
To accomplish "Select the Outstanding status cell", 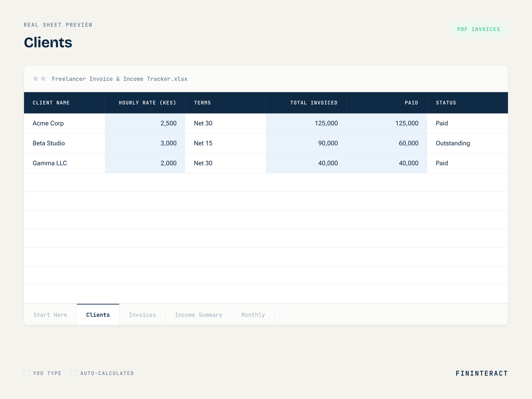I will [x=467, y=143].
